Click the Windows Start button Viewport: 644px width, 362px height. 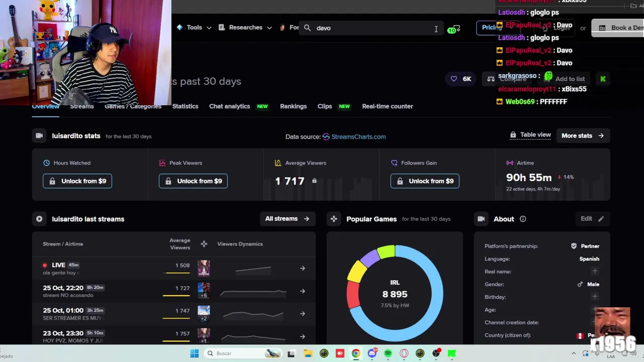(x=194, y=353)
